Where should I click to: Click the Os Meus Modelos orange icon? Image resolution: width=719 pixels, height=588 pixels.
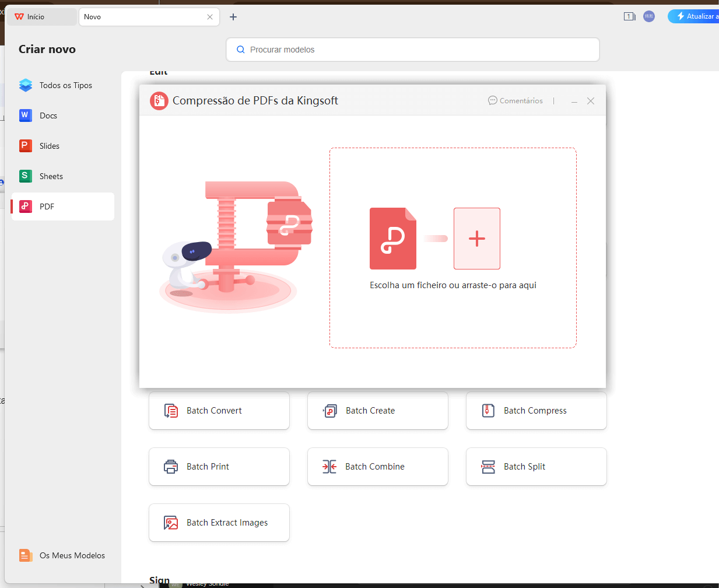25,555
